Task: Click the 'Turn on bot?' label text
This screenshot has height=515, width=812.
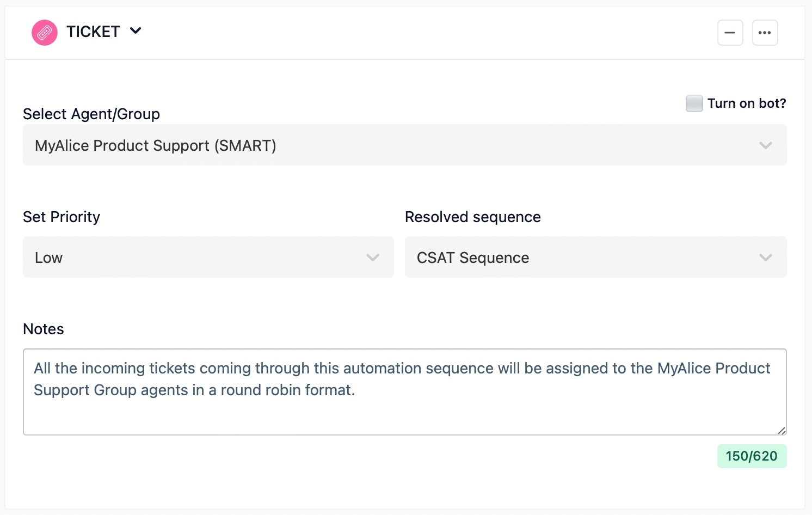Action: coord(746,103)
